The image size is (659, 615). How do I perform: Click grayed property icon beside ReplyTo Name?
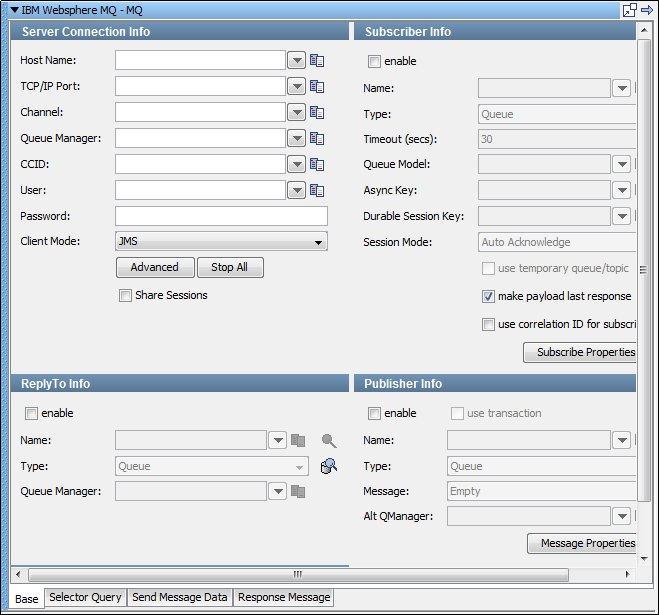click(x=298, y=441)
